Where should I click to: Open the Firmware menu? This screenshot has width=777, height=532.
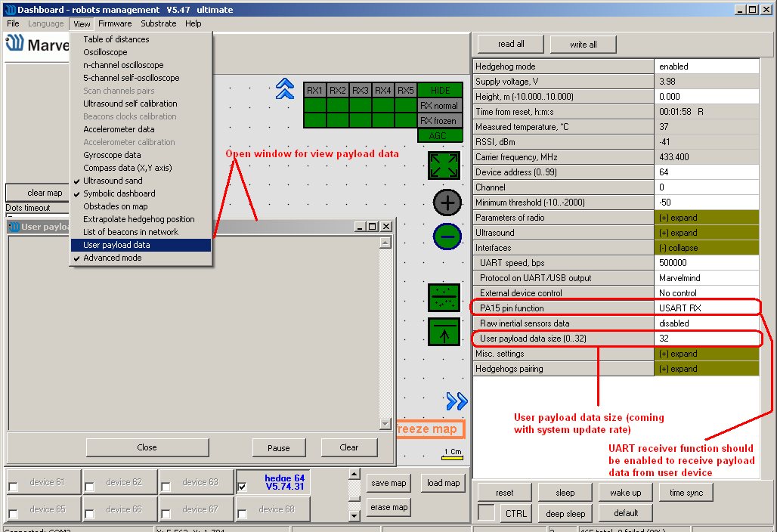(x=115, y=23)
